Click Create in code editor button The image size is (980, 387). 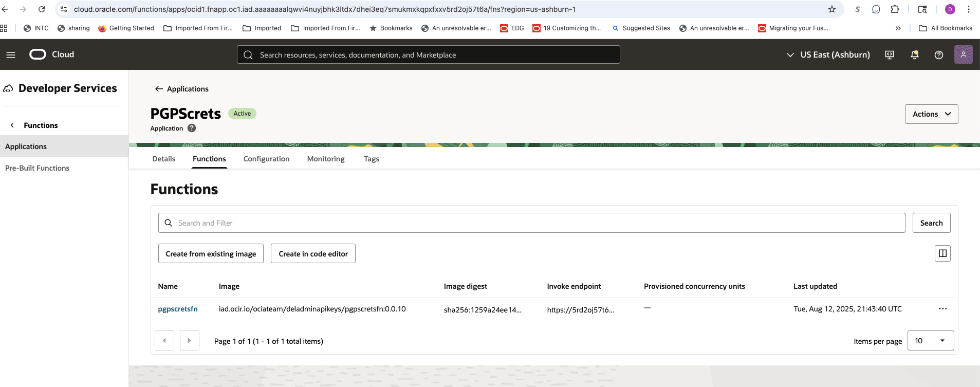coord(313,254)
